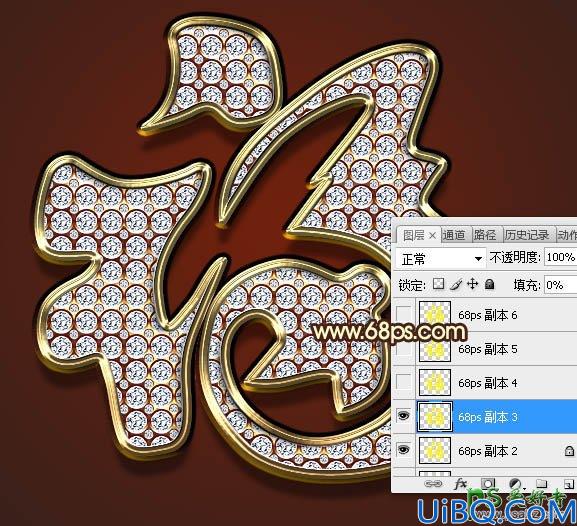
Task: Show the 68ps 副本 4 layer
Action: coord(404,383)
